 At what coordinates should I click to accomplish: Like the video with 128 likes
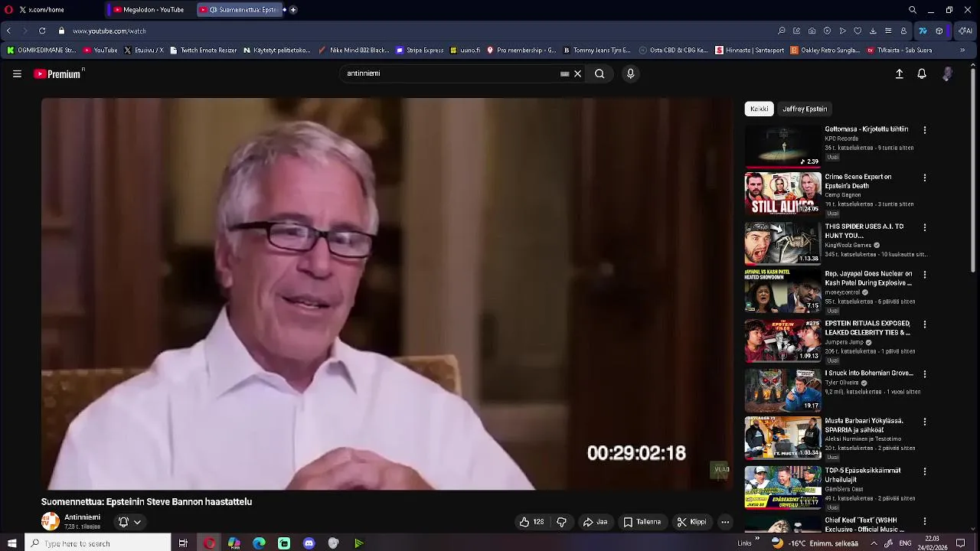[x=531, y=522]
